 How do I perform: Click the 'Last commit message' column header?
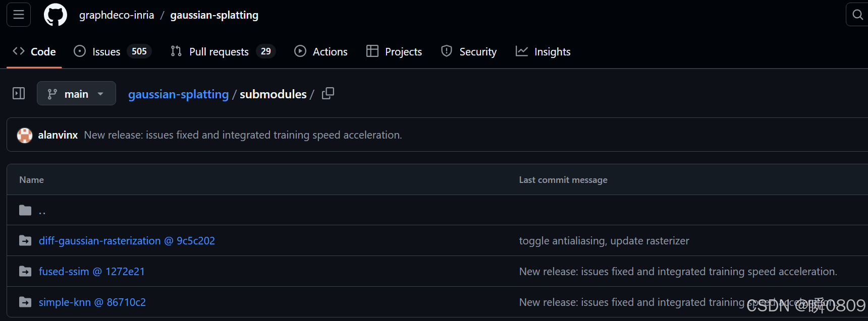coord(563,180)
